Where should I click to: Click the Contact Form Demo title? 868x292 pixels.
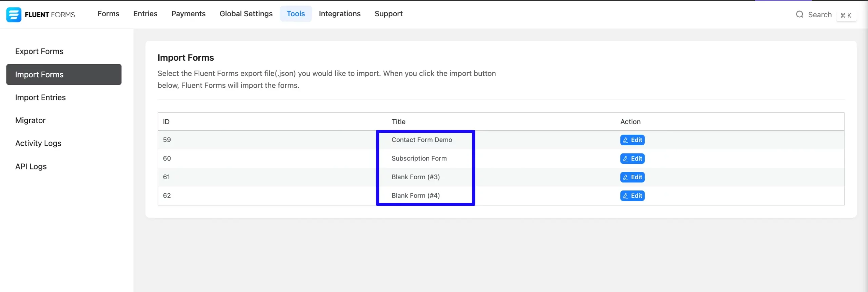[422, 140]
